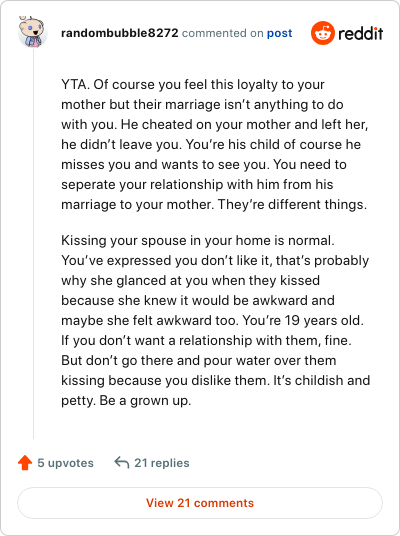Open the blue "post" link

point(279,34)
